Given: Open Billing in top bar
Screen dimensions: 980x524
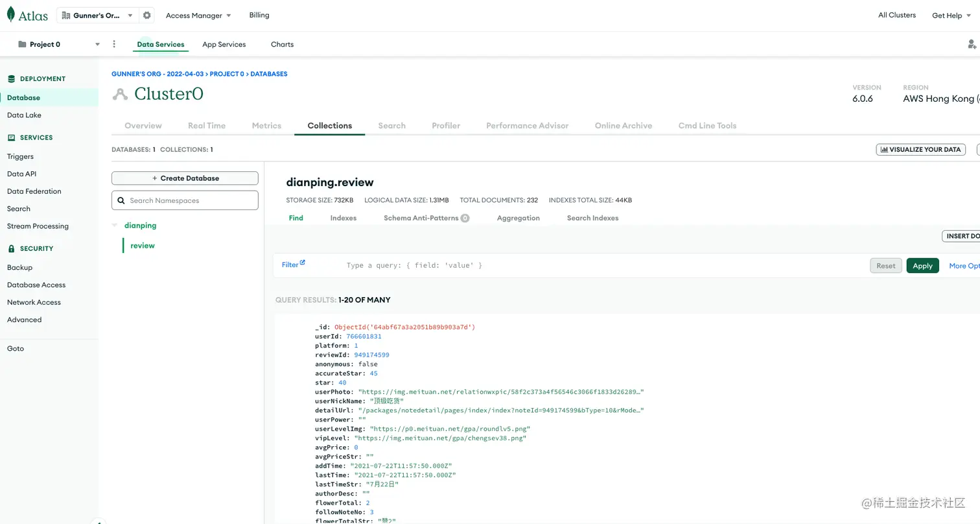Looking at the screenshot, I should 259,15.
